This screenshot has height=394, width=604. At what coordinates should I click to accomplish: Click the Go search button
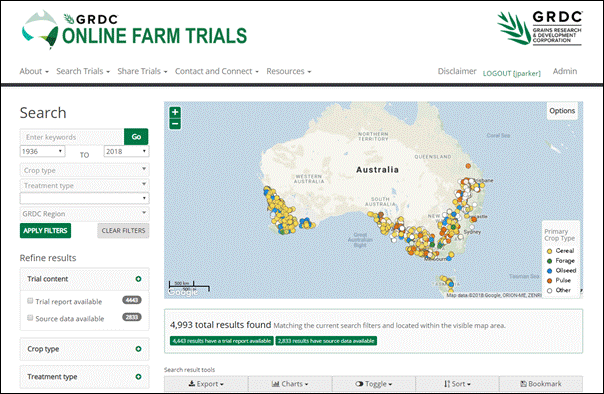click(136, 137)
